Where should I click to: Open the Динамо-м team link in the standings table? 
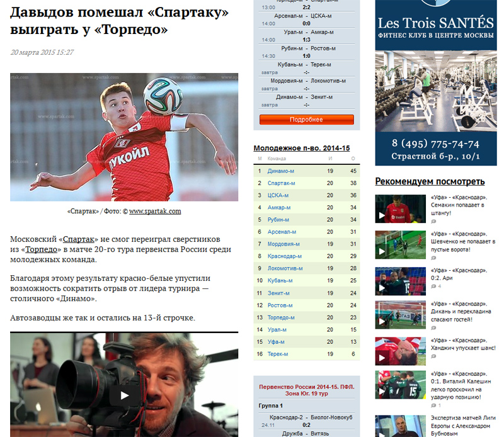coord(280,171)
